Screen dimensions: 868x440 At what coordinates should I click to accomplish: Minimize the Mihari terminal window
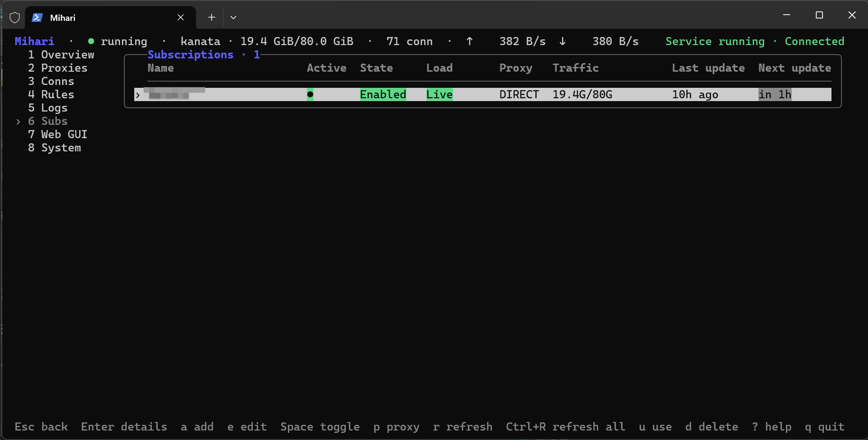tap(786, 15)
